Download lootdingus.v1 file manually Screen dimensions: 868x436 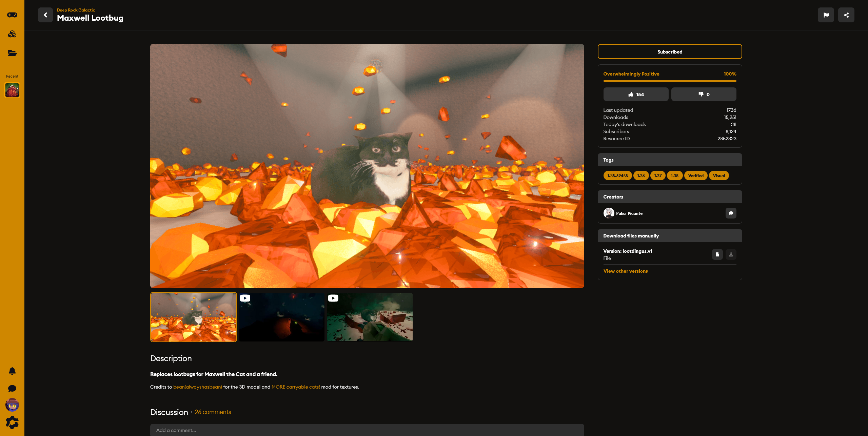(x=731, y=254)
